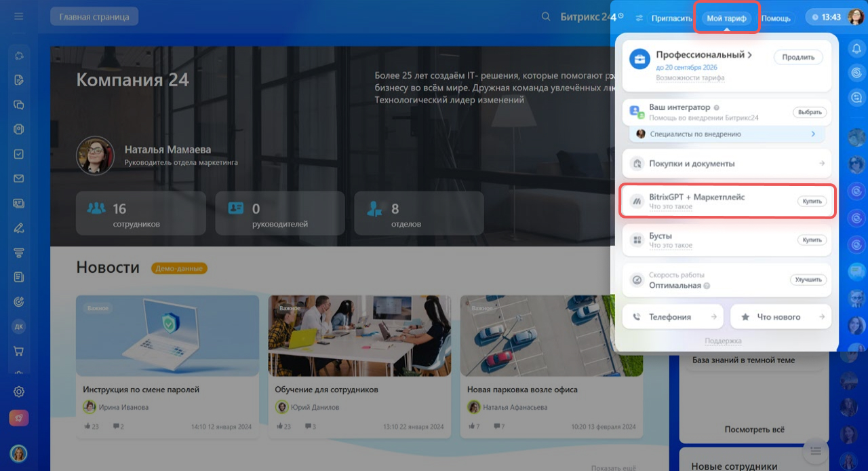Expand the Профессиональный plan chevron
868x471 pixels.
[x=750, y=55]
